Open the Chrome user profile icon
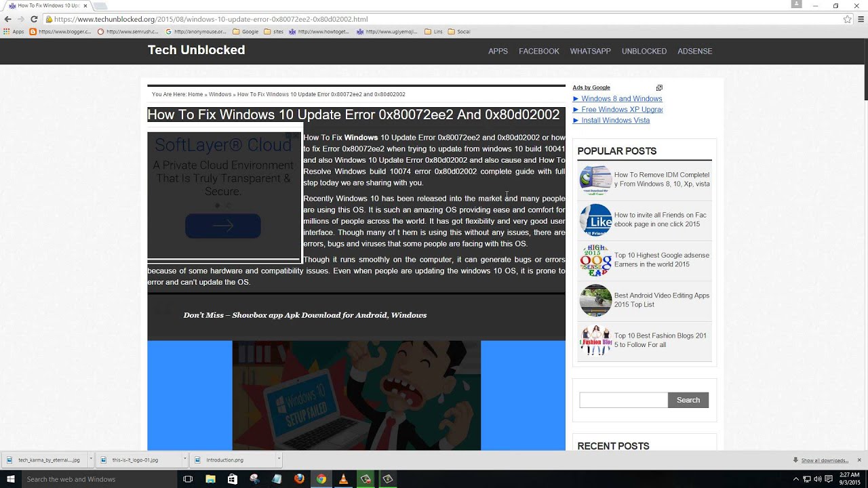This screenshot has height=488, width=868. 797,4
